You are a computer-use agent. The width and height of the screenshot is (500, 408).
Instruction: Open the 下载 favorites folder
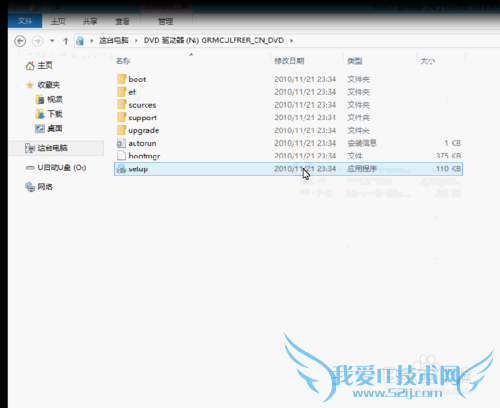[55, 114]
